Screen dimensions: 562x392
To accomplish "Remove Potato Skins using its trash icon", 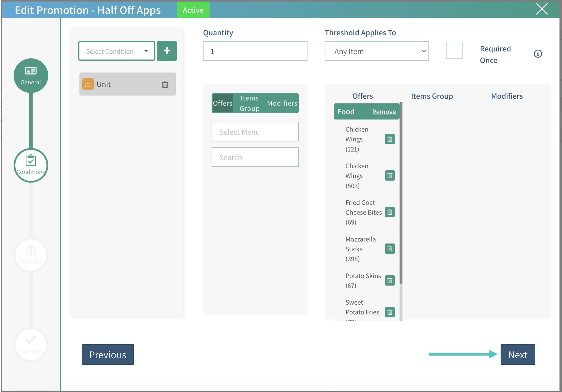I will pyautogui.click(x=390, y=280).
